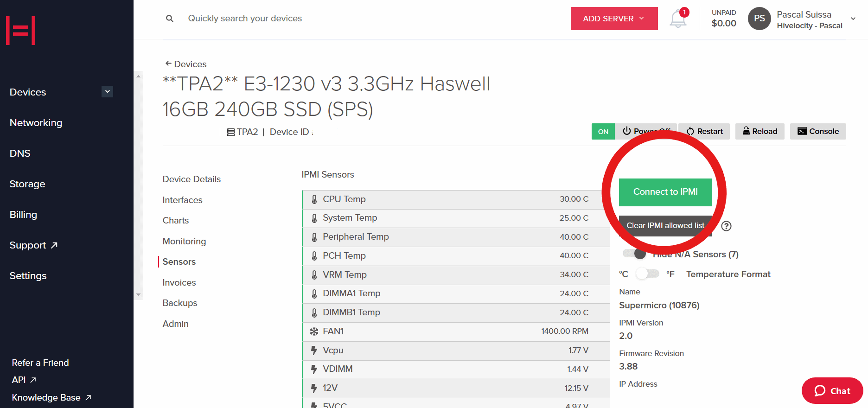Screen dimensions: 868x408
Task: Open the Console button
Action: 818,132
